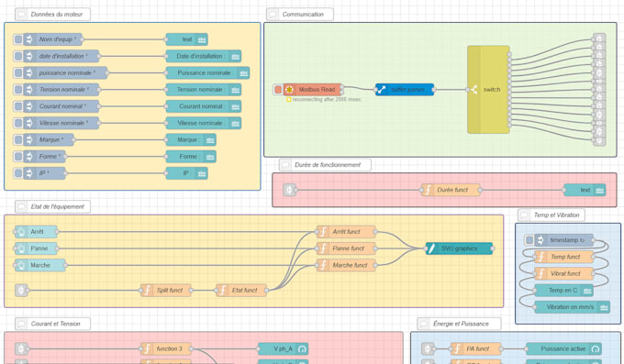Select the V ph_A gauge node
The height and width of the screenshot is (364, 624).
[283, 349]
